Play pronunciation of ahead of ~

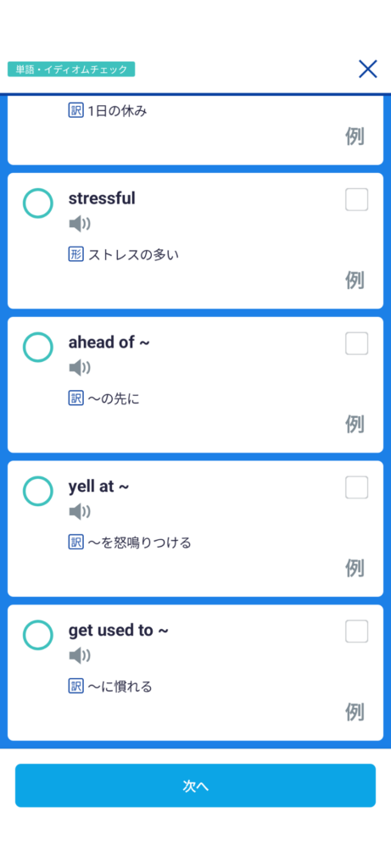(x=80, y=368)
